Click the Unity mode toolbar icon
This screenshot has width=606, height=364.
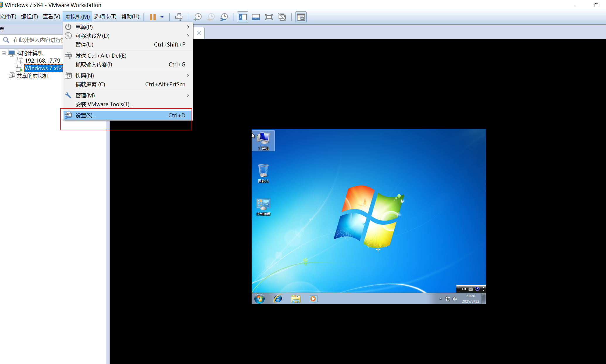[282, 17]
